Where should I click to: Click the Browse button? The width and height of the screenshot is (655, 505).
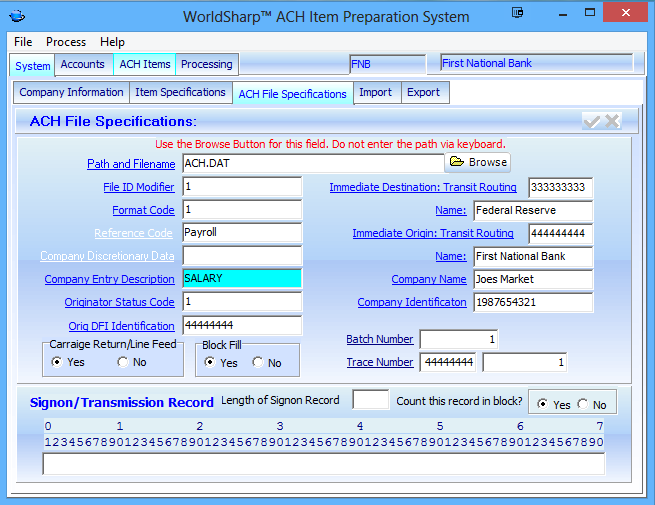coord(478,162)
